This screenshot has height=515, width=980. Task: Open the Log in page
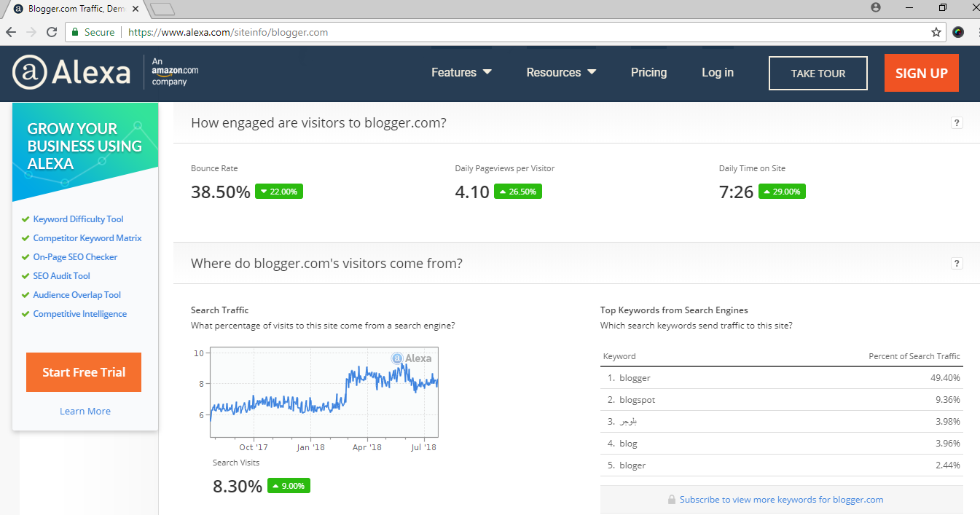718,73
